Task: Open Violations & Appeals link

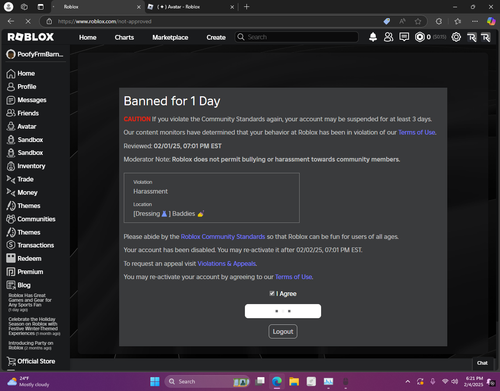Action: 227,264
